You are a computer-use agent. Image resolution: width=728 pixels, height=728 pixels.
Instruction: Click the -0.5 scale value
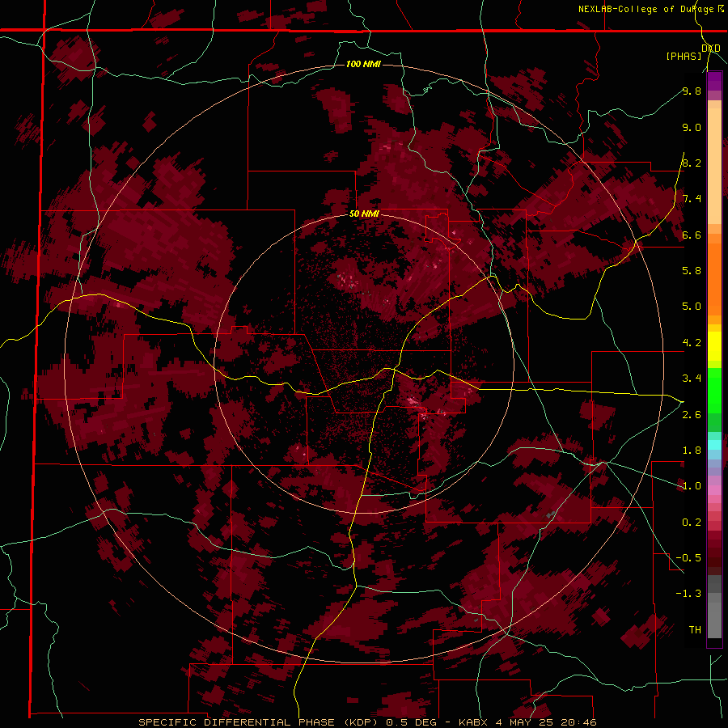[x=689, y=558]
